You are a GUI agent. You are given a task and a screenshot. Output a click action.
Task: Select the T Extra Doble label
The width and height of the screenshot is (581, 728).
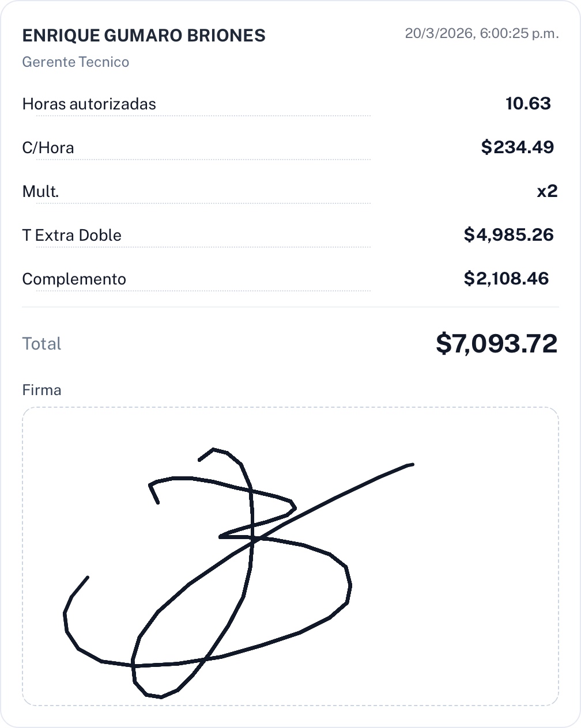[71, 236]
